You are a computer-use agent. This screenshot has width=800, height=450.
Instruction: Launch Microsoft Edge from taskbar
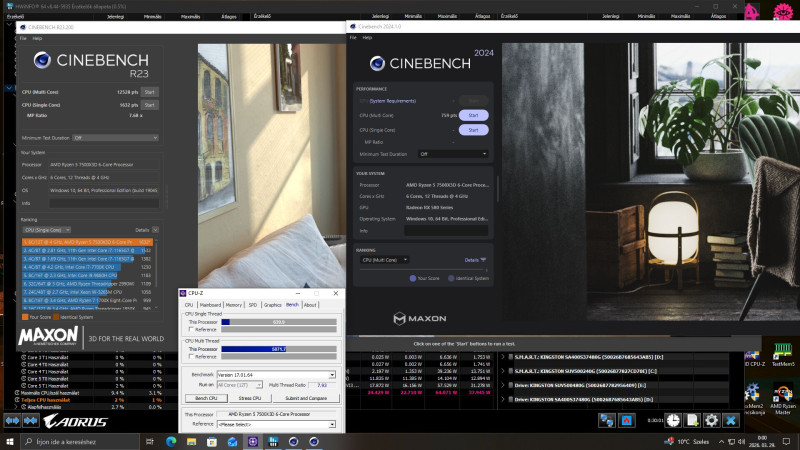(170, 441)
